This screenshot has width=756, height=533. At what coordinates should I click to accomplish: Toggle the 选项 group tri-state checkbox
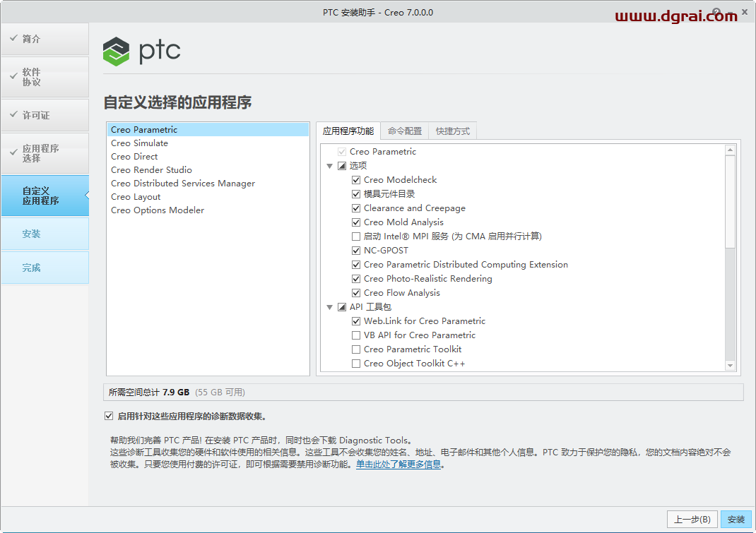coord(342,166)
